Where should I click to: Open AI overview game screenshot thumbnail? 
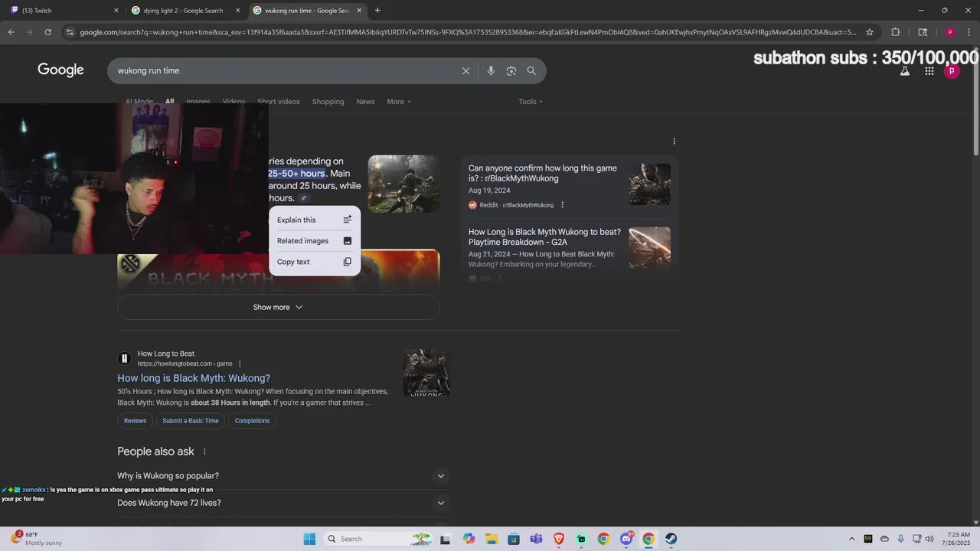pyautogui.click(x=403, y=184)
